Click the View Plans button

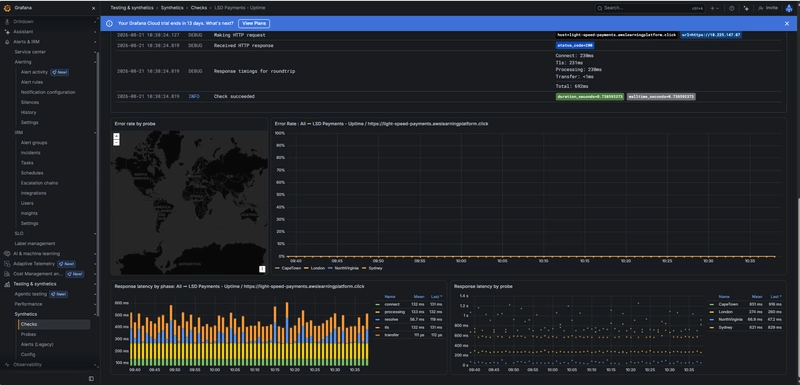click(x=254, y=23)
